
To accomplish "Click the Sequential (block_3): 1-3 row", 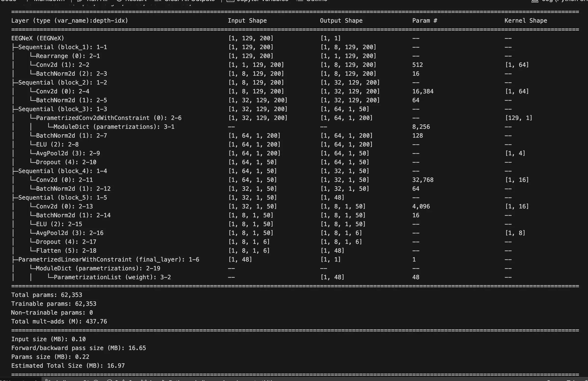I will [62, 109].
